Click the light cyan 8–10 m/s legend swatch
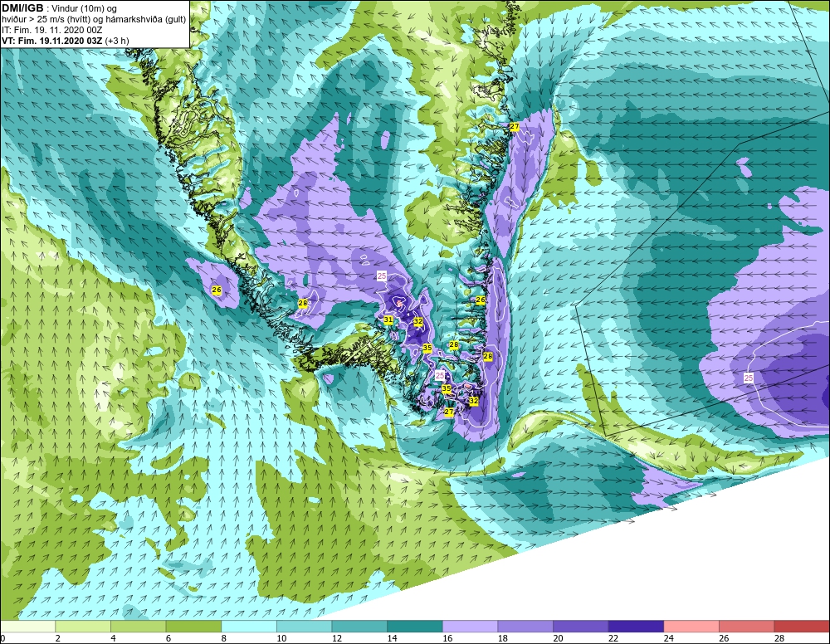The height and width of the screenshot is (644, 830). [249, 627]
